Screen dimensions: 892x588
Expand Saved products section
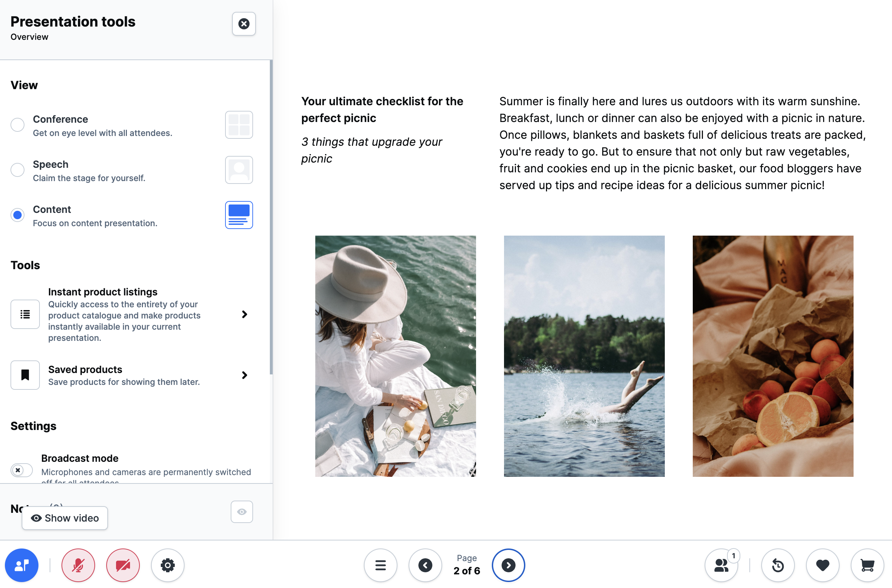tap(244, 375)
